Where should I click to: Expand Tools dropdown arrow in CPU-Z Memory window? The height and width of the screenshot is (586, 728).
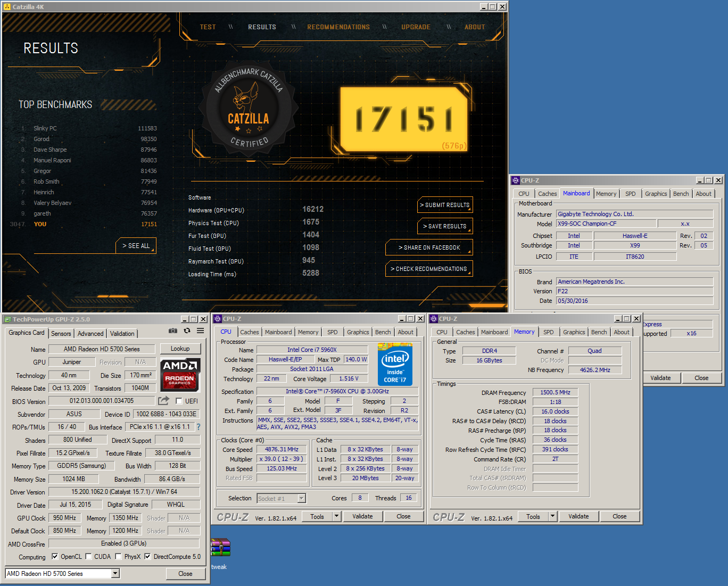(552, 516)
